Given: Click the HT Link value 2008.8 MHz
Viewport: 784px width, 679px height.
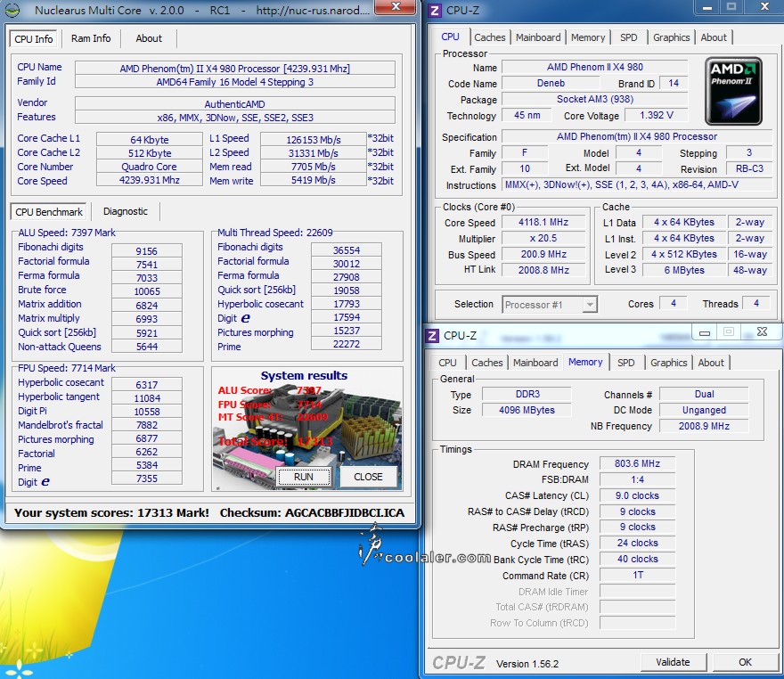Looking at the screenshot, I should pyautogui.click(x=543, y=270).
